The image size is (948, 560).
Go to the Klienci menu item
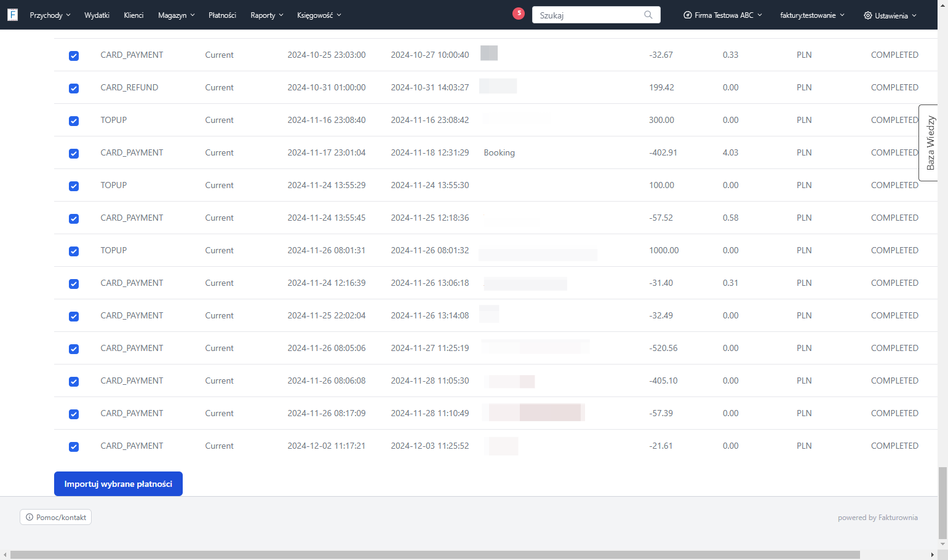[x=133, y=15]
